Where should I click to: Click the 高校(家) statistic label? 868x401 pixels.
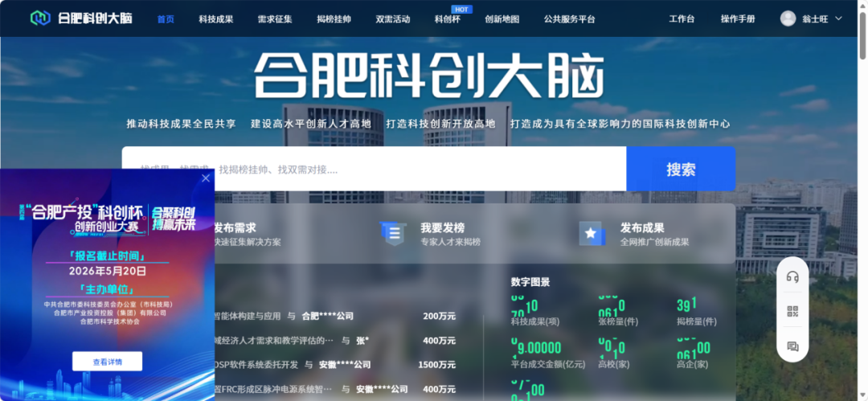tap(614, 364)
